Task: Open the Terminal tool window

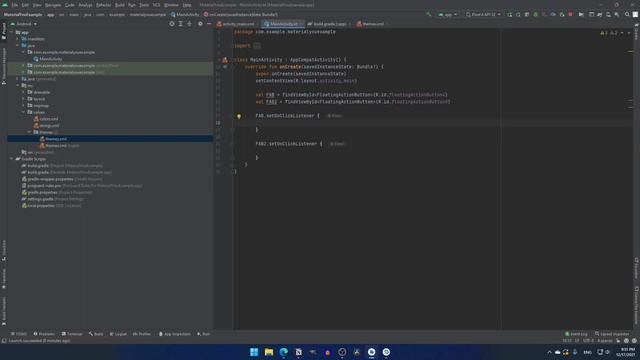Action: (72, 334)
